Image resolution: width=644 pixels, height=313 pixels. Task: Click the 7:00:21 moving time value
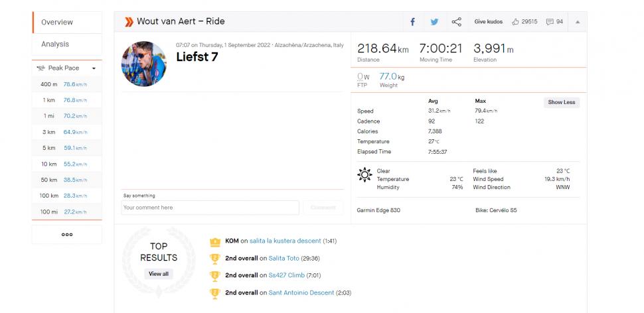click(441, 49)
